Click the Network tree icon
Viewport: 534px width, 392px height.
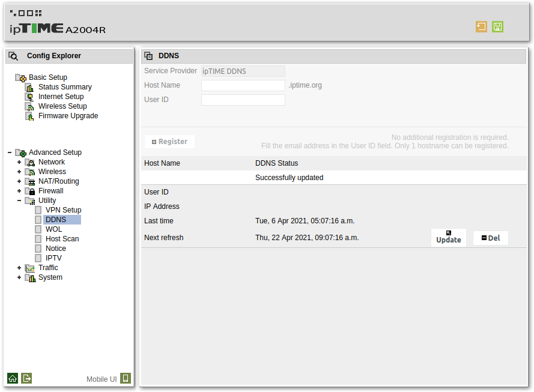pyautogui.click(x=30, y=162)
